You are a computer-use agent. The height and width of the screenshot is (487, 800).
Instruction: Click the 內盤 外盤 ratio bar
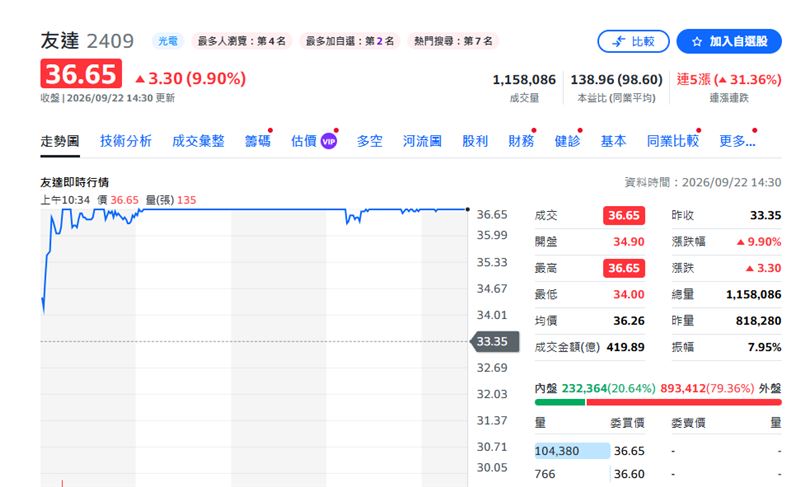point(658,402)
